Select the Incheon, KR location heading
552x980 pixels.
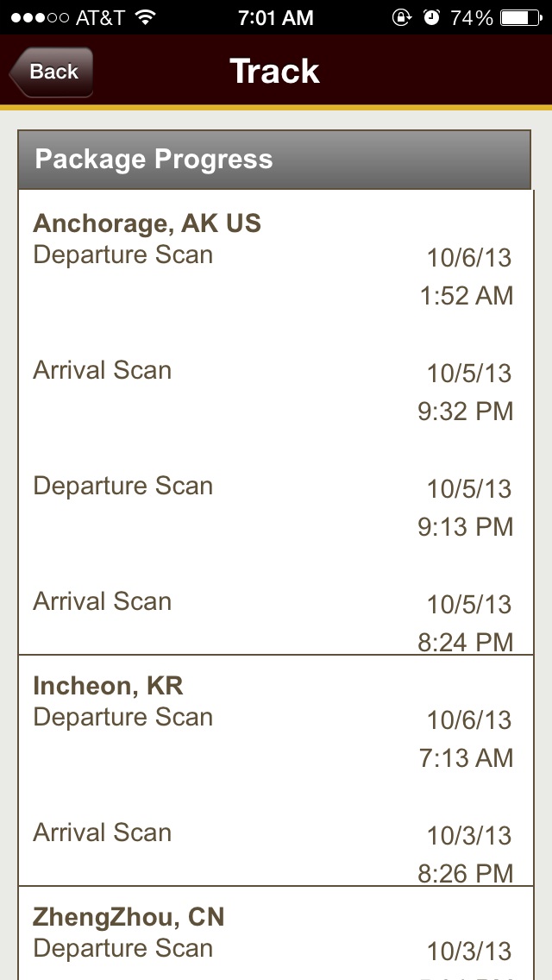click(108, 686)
